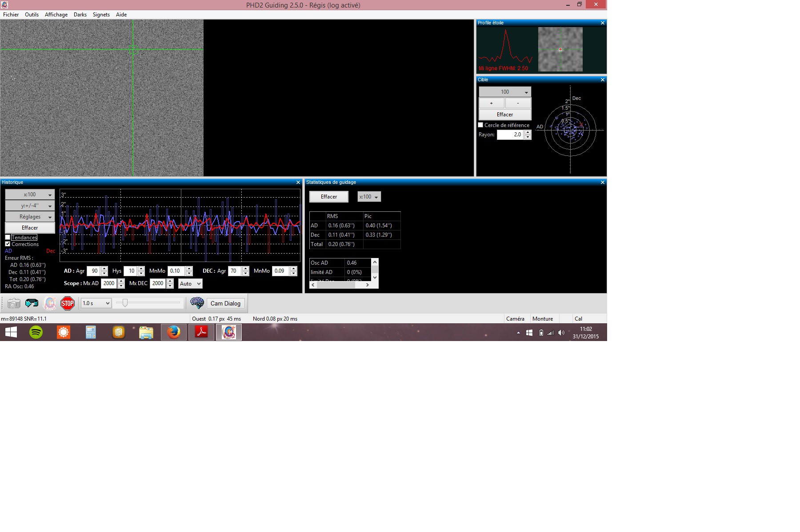Close the Profile étoile panel

pyautogui.click(x=603, y=23)
